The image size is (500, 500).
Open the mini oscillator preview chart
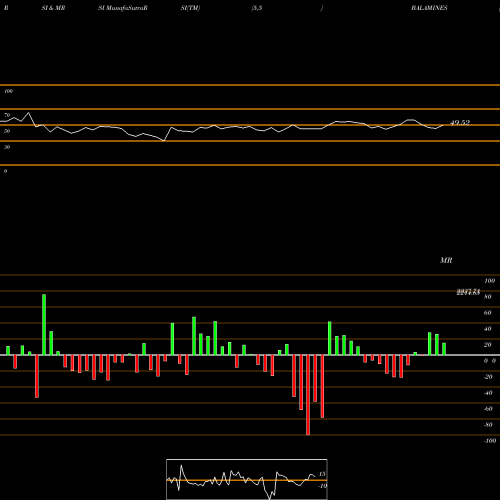click(x=247, y=479)
